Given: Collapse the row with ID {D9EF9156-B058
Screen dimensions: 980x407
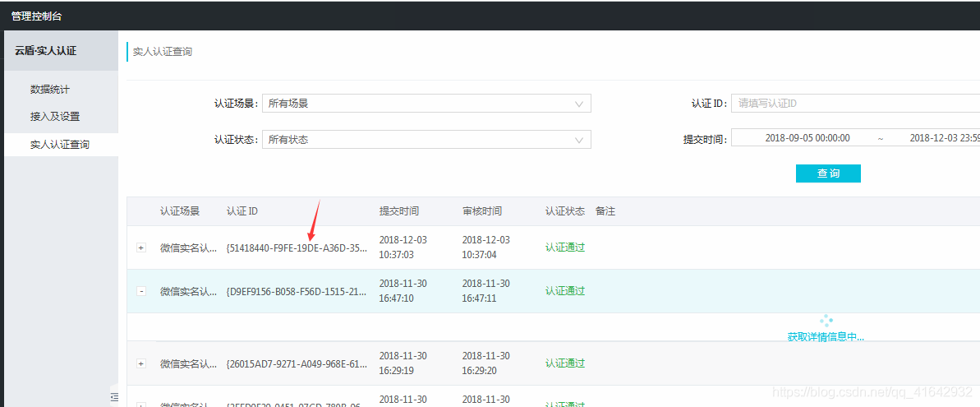Looking at the screenshot, I should [140, 291].
